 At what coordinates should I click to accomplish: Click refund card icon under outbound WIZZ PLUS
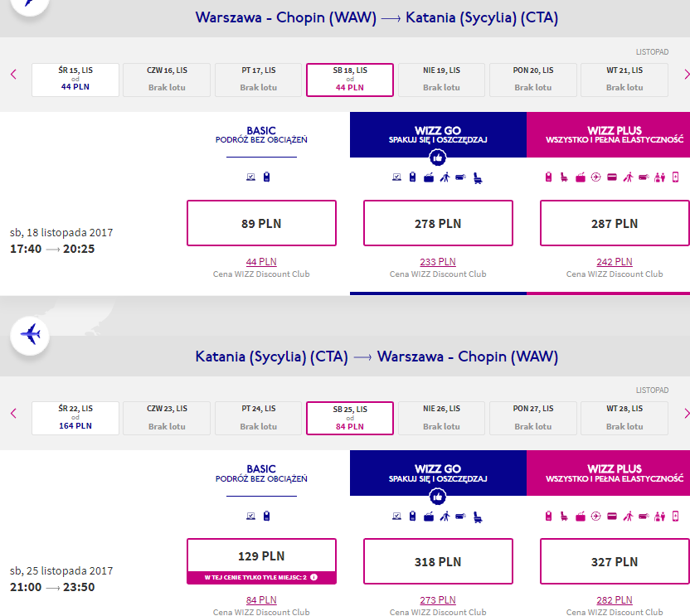(612, 177)
